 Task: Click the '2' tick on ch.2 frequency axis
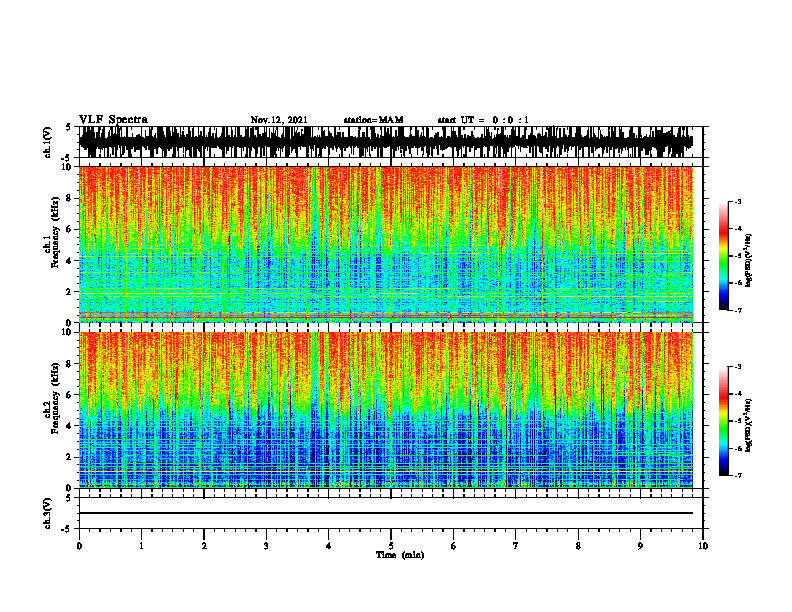[x=70, y=457]
